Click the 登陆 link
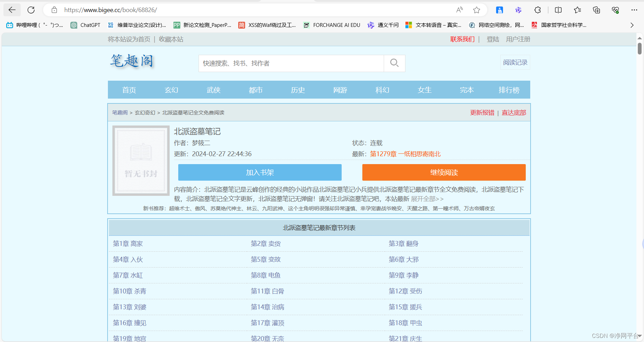 point(493,39)
